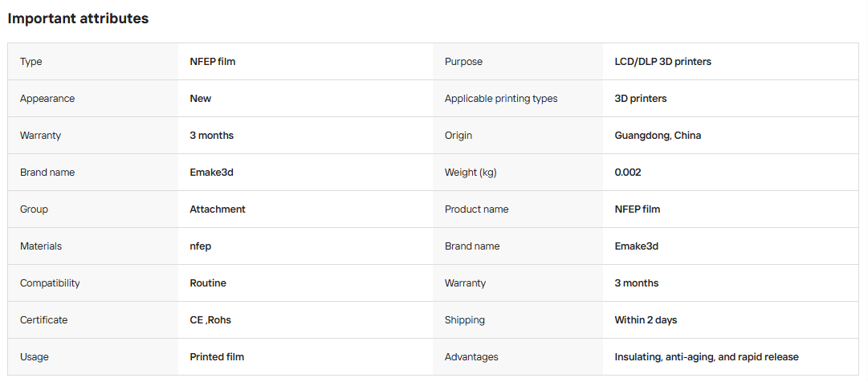Select the LCD/DLP 3D printers purpose value

point(662,62)
